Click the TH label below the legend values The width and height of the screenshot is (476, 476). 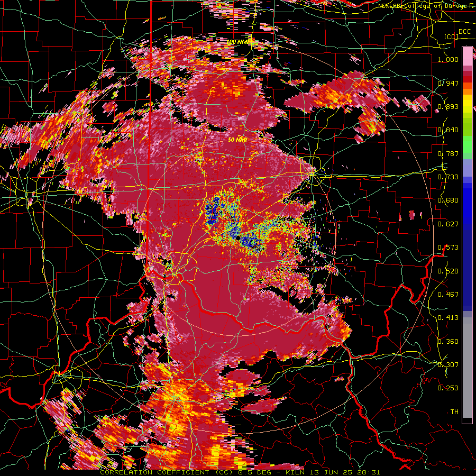click(454, 411)
